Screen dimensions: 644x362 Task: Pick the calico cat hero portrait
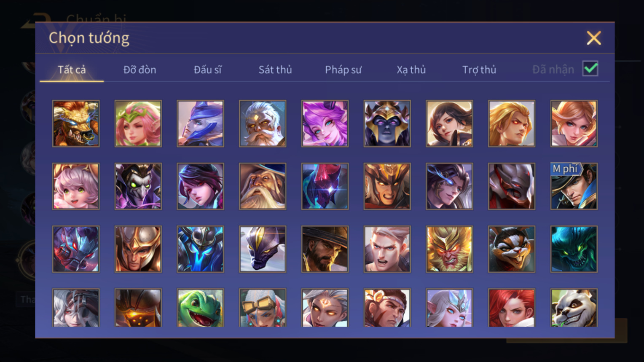(511, 249)
